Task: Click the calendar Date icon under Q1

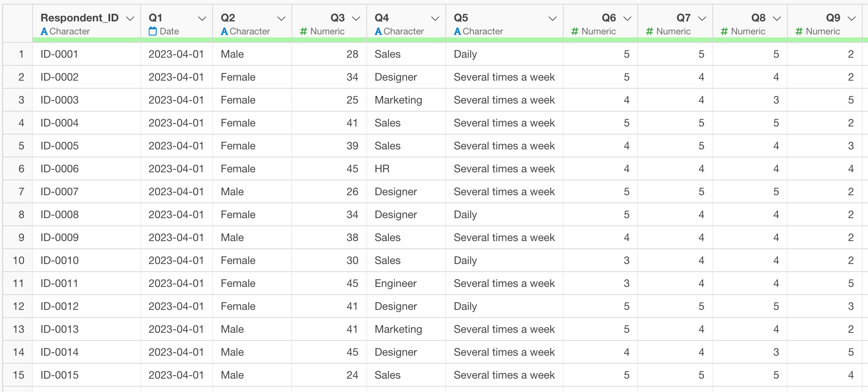Action: coord(153,31)
